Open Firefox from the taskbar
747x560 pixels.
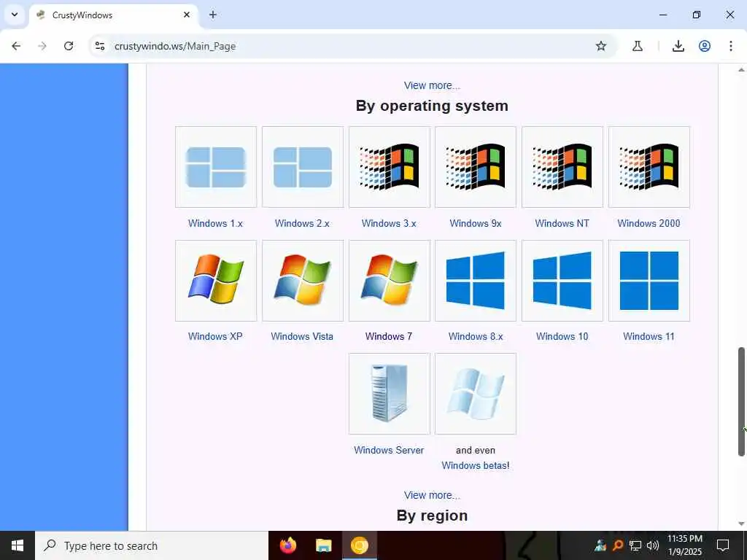(287, 545)
